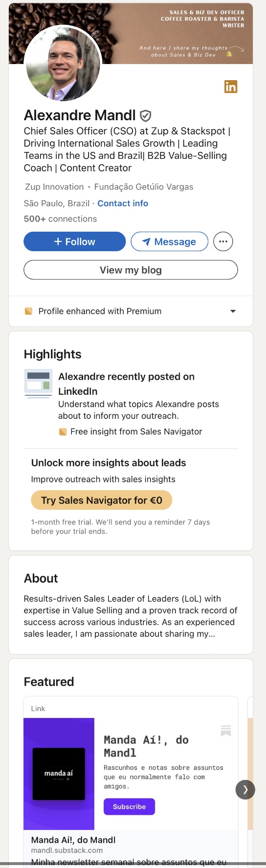
Task: Click the Premium icon next to Profile enhanced
Action: [28, 311]
